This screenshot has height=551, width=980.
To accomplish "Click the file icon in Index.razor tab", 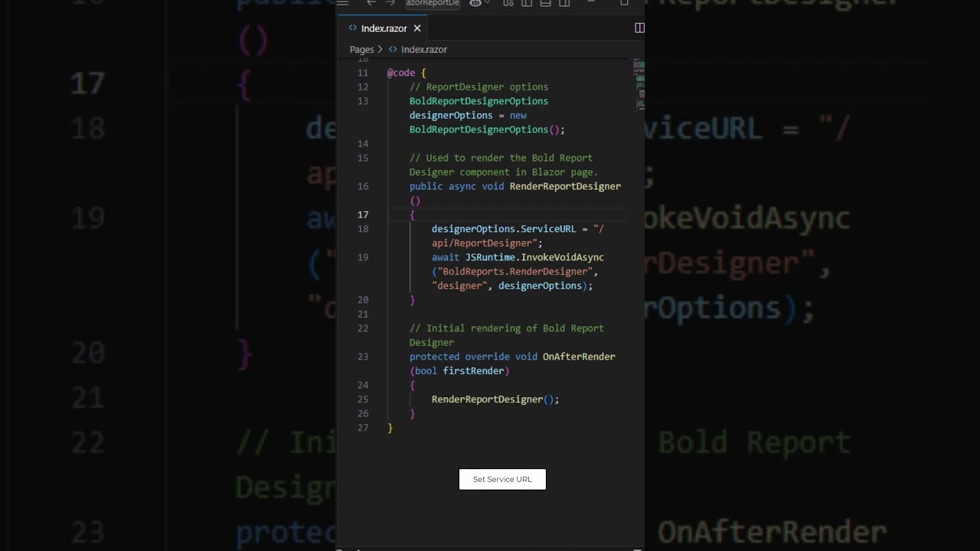I will 353,28.
